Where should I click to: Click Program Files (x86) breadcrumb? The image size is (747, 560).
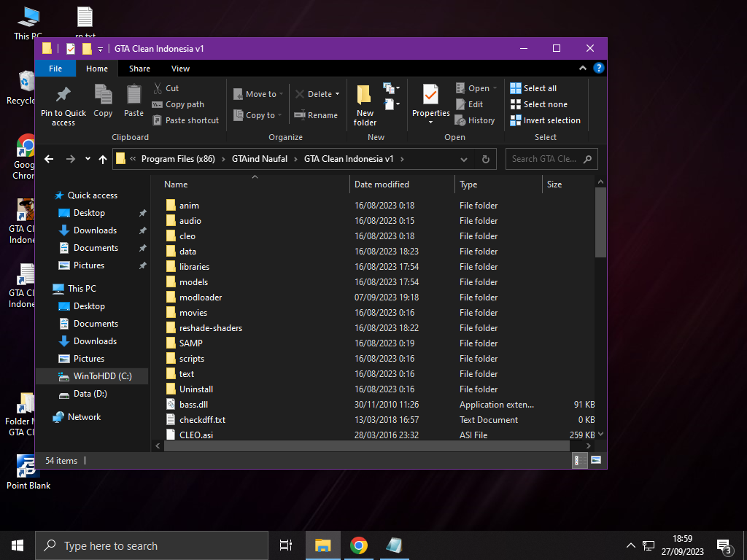pos(178,159)
